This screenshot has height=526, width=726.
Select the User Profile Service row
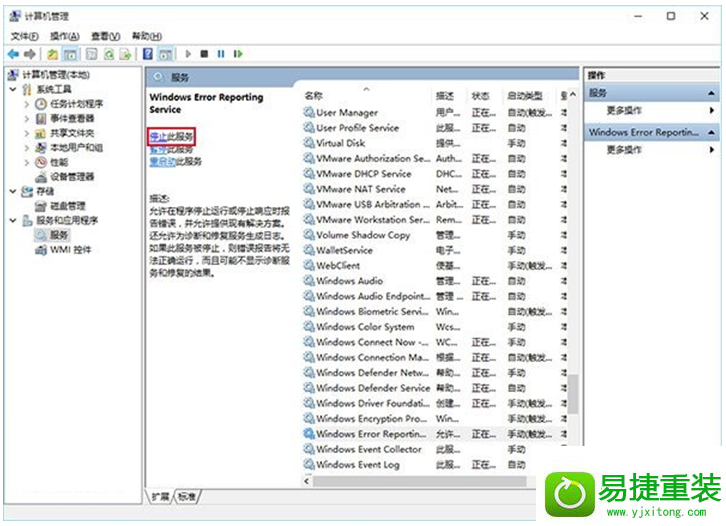pos(434,128)
